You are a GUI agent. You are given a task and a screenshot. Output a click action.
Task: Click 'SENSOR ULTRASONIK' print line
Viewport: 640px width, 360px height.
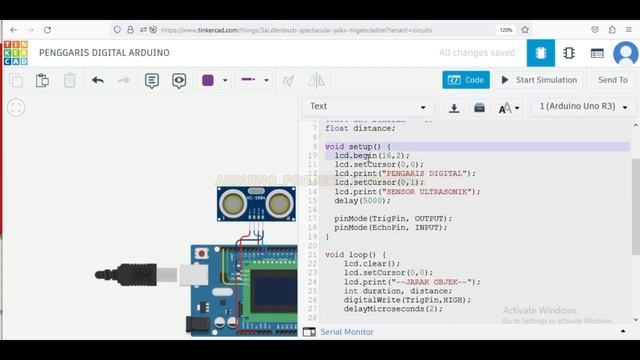click(x=408, y=191)
